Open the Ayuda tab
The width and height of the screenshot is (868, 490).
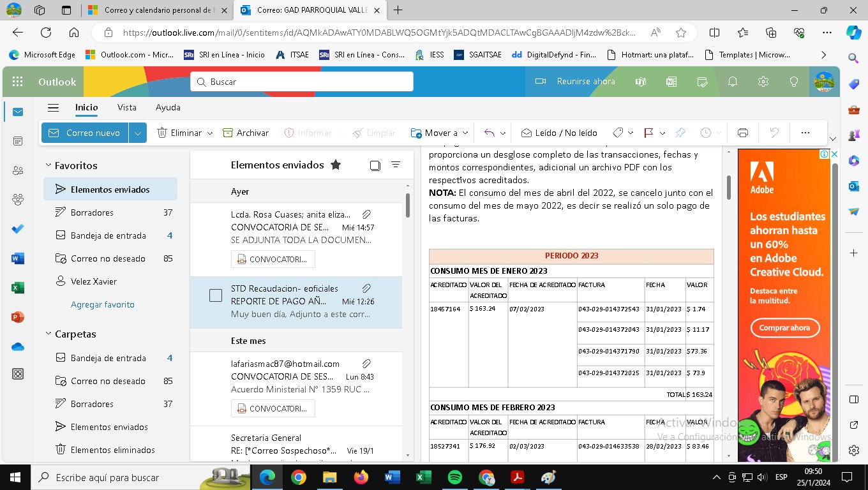point(168,107)
